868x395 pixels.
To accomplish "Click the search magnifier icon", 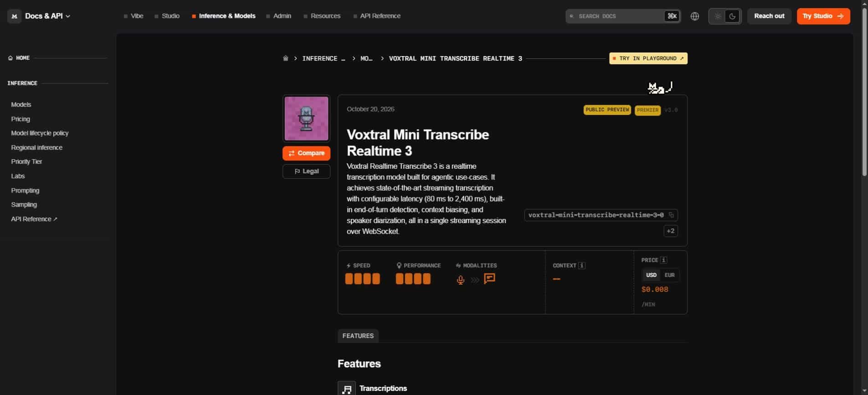I will (572, 16).
